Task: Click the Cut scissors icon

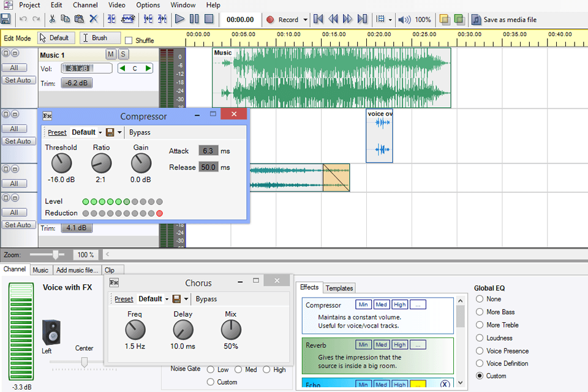Action: click(53, 20)
